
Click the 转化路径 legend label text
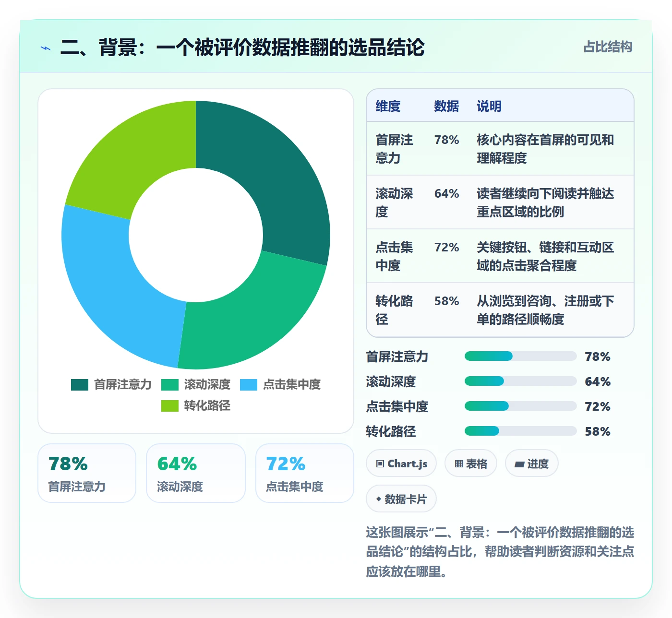[x=207, y=406]
